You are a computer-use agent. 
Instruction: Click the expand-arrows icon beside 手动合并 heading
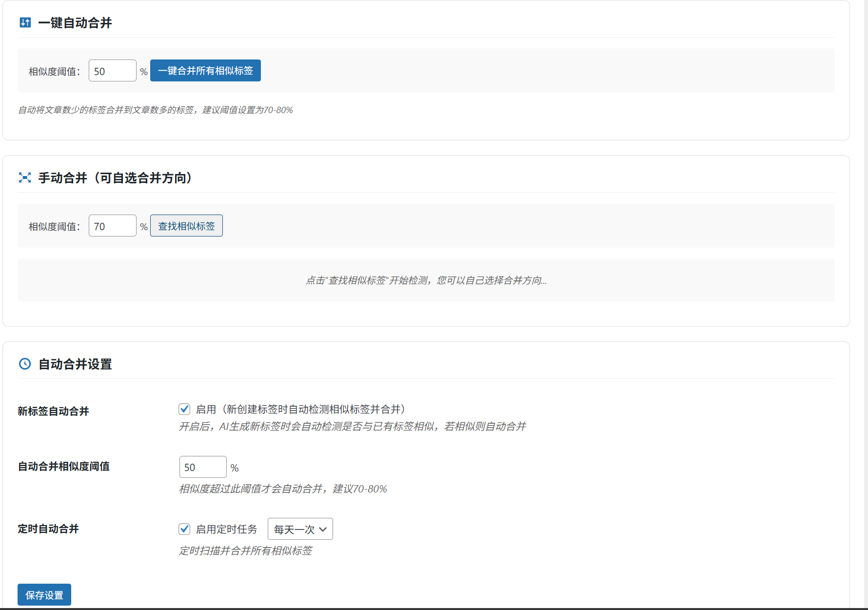25,178
